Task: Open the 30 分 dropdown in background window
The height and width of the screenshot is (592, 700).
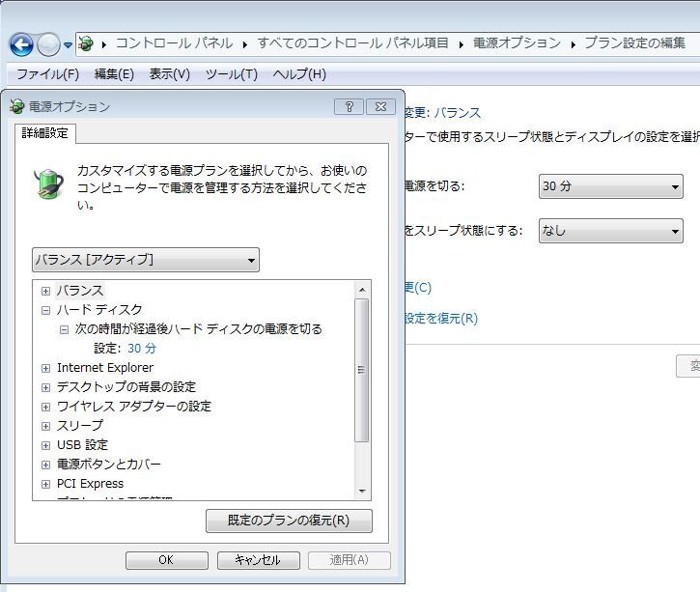Action: coord(611,186)
